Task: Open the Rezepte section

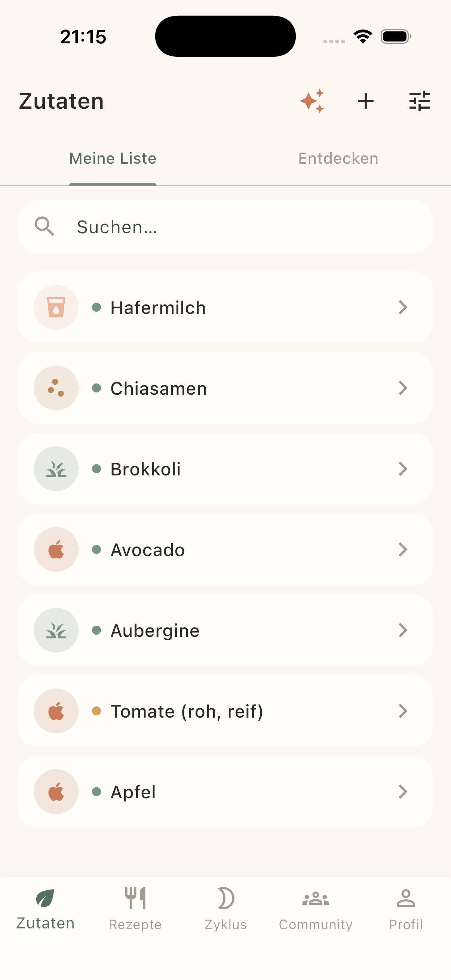Action: point(135,909)
